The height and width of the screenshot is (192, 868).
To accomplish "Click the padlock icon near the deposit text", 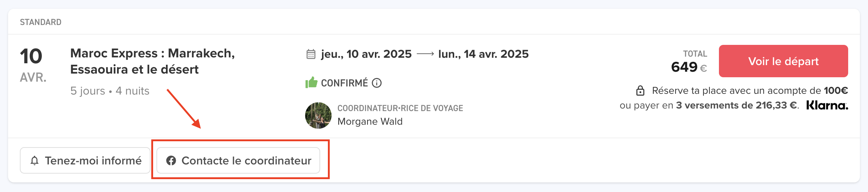I will 640,90.
